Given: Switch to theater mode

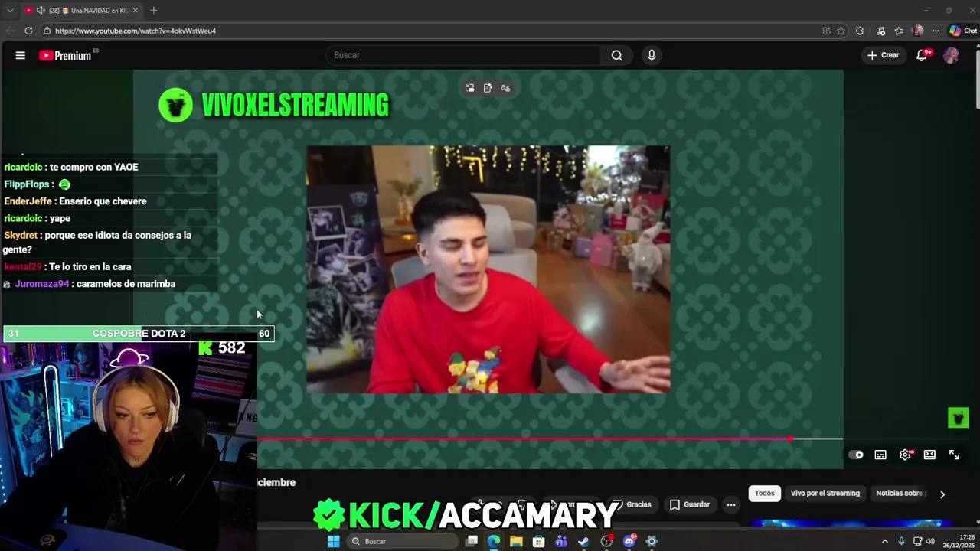Looking at the screenshot, I should coord(929,455).
